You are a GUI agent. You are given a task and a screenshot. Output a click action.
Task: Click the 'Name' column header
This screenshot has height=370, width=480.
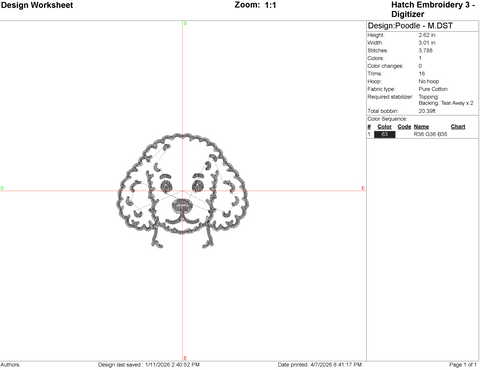(x=421, y=127)
